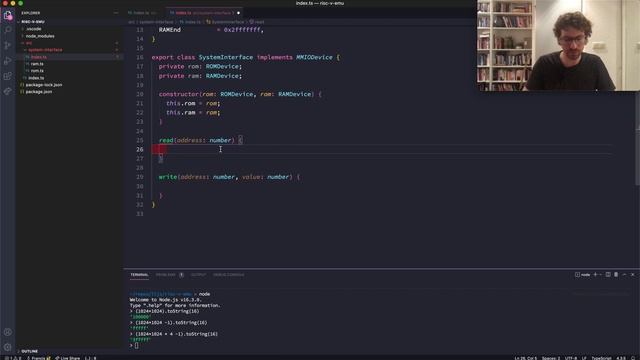The width and height of the screenshot is (640, 360).
Task: Click the write method name on line 29
Action: pyautogui.click(x=168, y=177)
